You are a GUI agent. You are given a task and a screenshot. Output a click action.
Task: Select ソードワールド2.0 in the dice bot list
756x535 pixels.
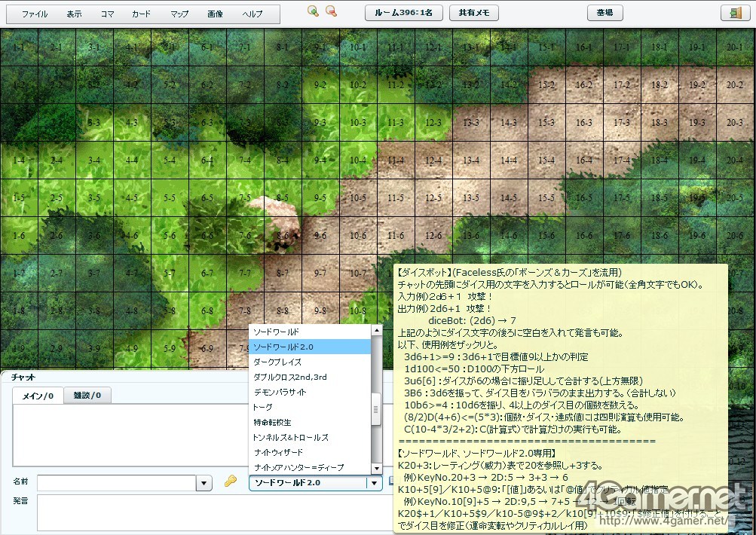pyautogui.click(x=310, y=347)
